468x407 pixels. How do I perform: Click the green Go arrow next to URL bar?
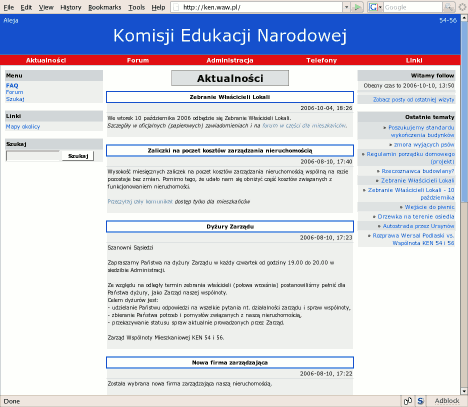pos(357,7)
